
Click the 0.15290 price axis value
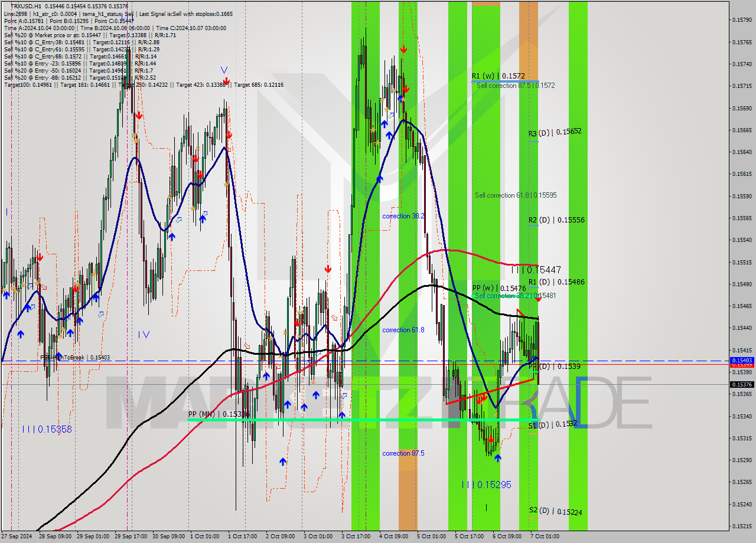742,460
